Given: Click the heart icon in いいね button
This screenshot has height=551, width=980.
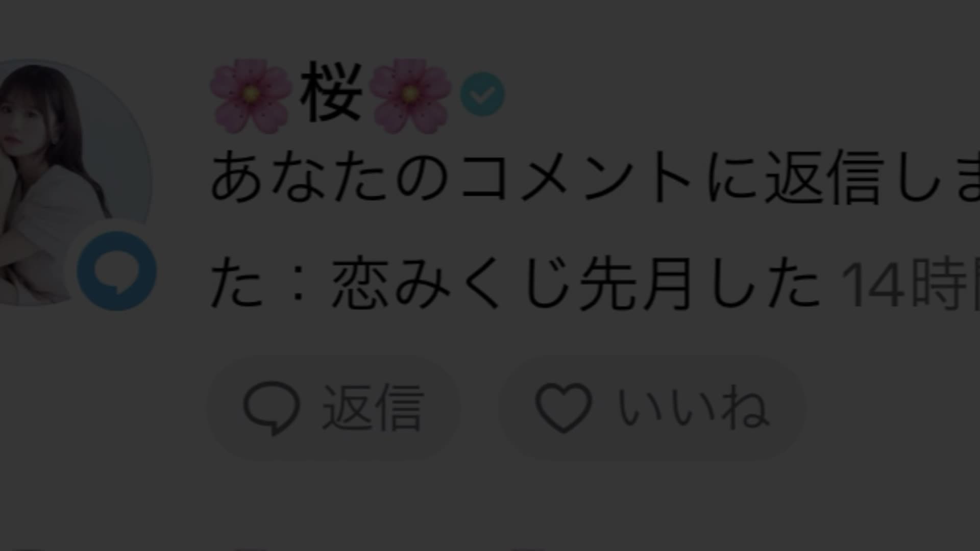Looking at the screenshot, I should [563, 408].
